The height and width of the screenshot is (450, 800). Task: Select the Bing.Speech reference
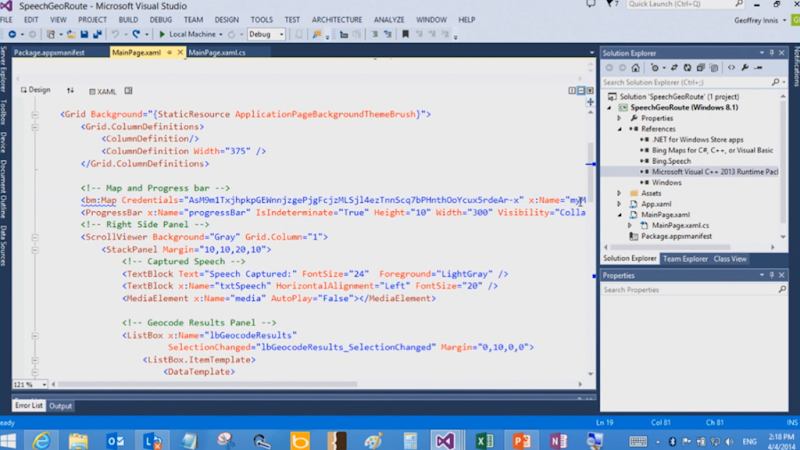(671, 161)
